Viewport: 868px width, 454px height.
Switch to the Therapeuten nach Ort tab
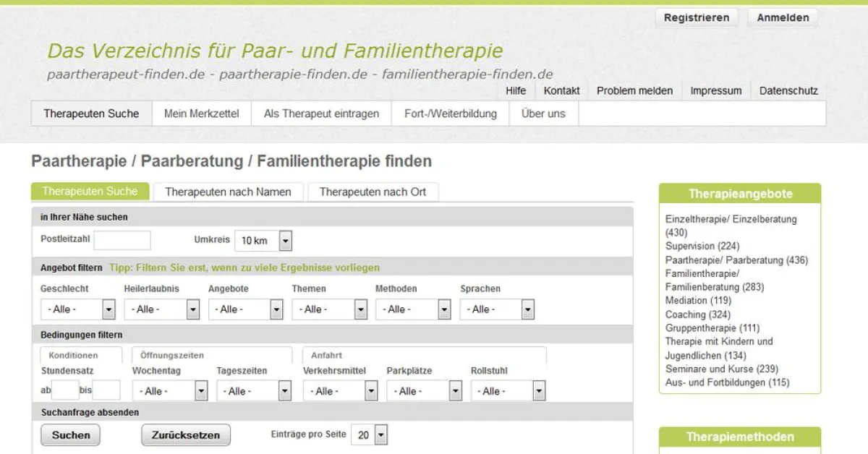[x=373, y=192]
